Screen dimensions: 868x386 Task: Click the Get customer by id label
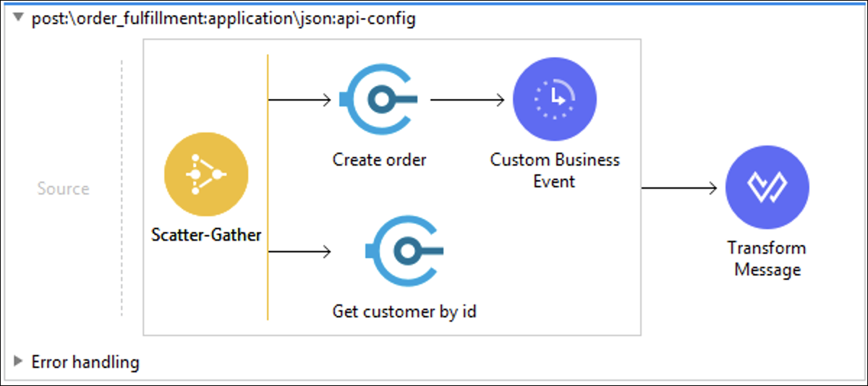(404, 312)
